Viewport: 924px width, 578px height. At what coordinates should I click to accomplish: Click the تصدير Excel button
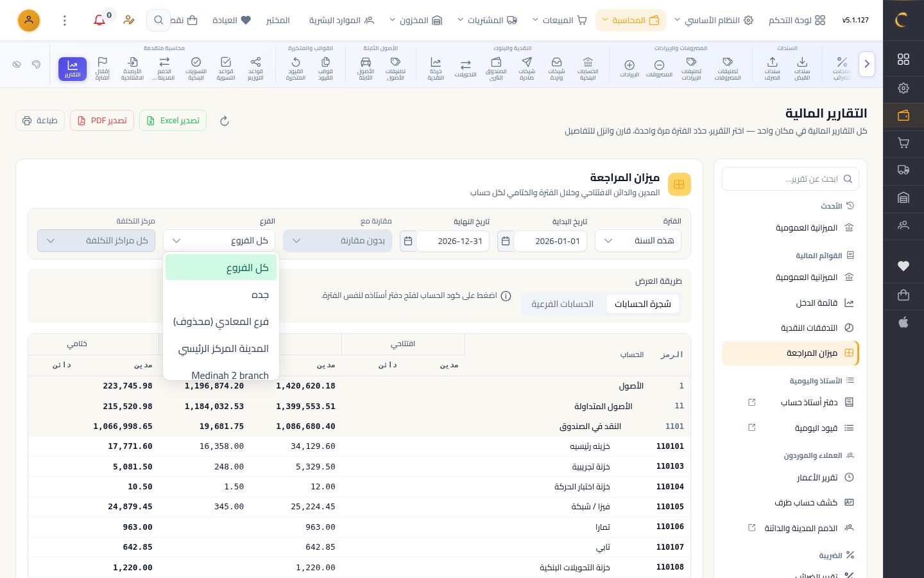click(x=173, y=121)
